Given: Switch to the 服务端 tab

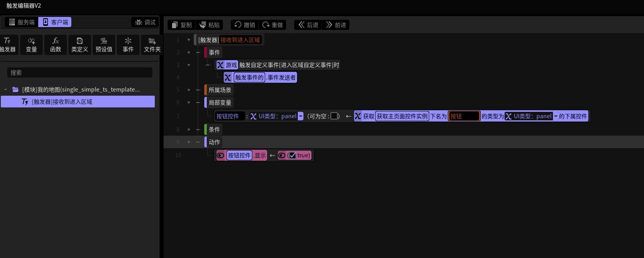Looking at the screenshot, I should (x=22, y=22).
